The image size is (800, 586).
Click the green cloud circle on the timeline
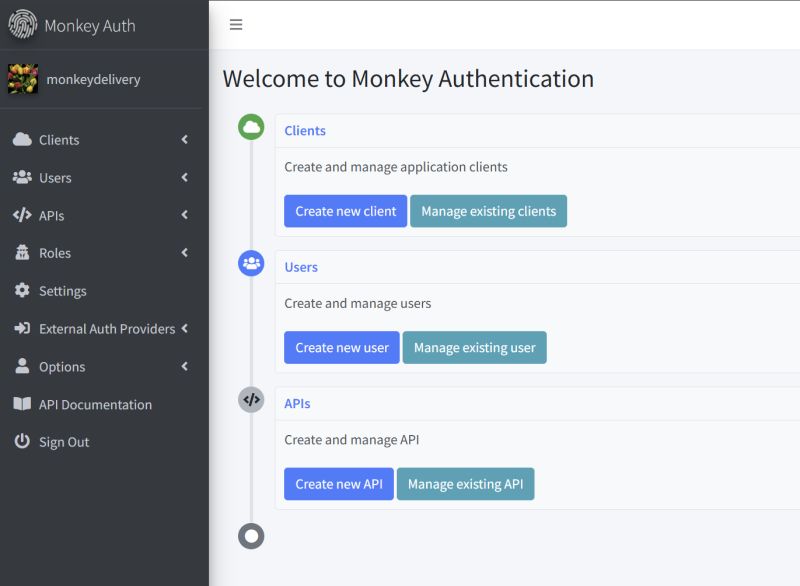point(250,127)
